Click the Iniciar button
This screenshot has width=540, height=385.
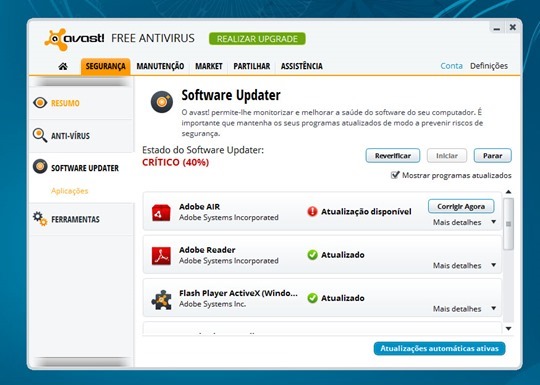[x=447, y=156]
